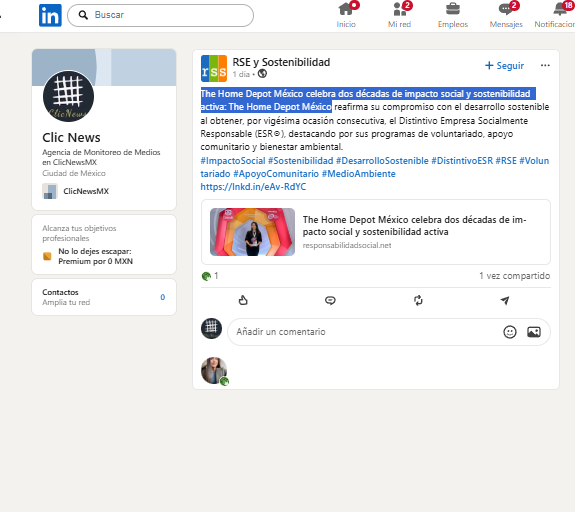Open the Notificaciones bell tab
Screen dimensions: 575x512
(x=556, y=15)
